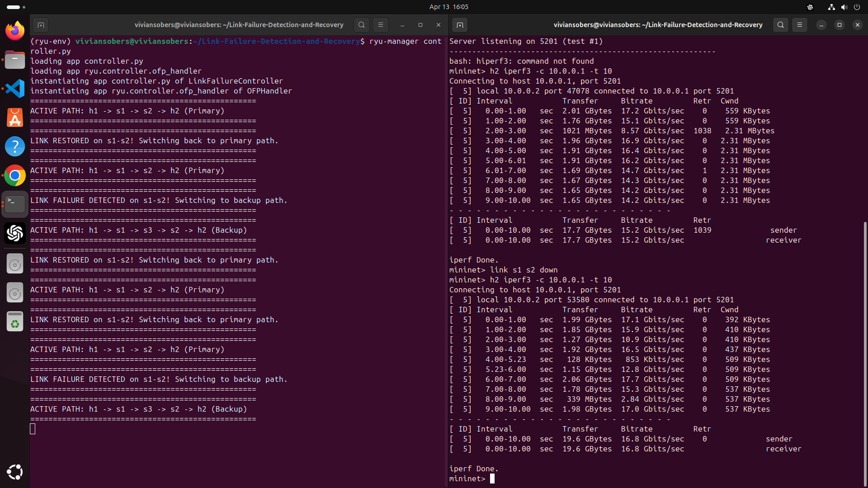Toggle search in the left terminal window
Image resolution: width=868 pixels, height=488 pixels.
(x=361, y=25)
